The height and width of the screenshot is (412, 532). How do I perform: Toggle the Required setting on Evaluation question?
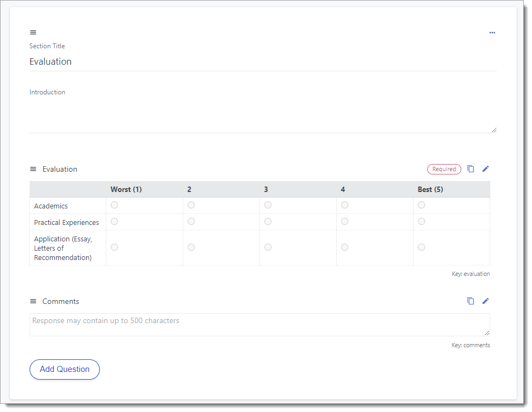pyautogui.click(x=444, y=169)
